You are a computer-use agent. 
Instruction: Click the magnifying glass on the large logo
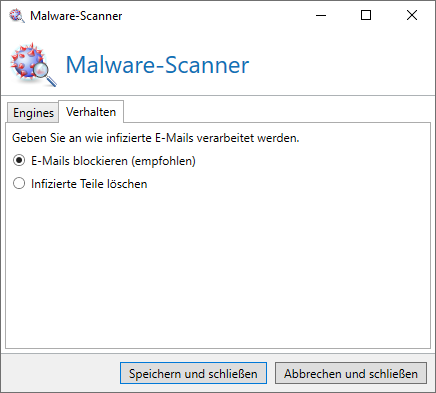[x=45, y=74]
